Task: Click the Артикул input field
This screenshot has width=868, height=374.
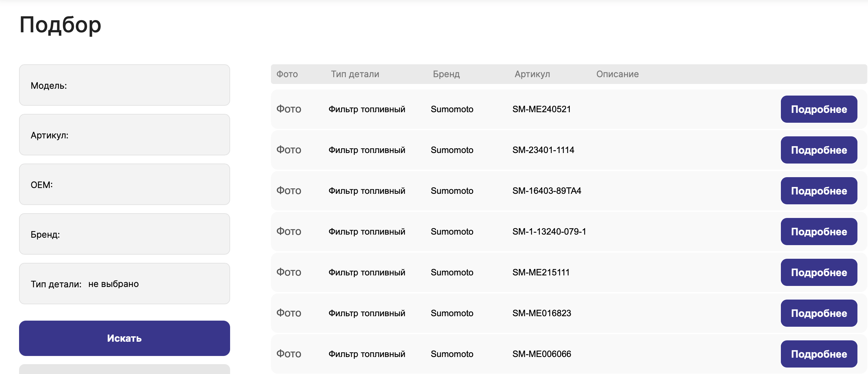Action: [146, 135]
